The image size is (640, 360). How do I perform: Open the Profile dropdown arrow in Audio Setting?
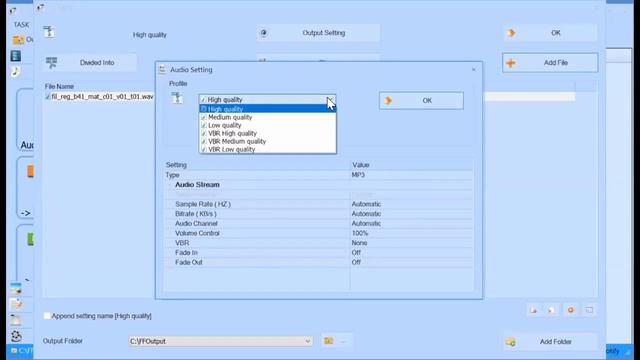[x=331, y=100]
